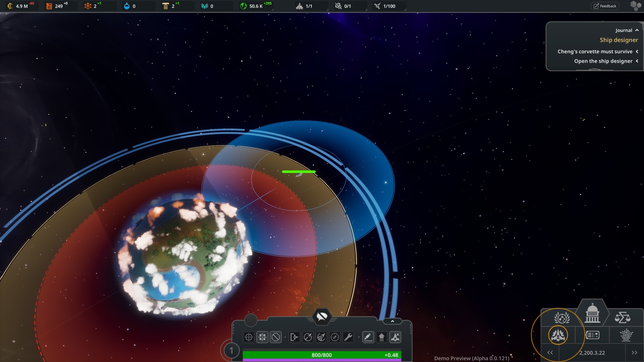The width and height of the screenshot is (644, 362).
Task: Collapse the Journal panel chevron
Action: coord(637,30)
